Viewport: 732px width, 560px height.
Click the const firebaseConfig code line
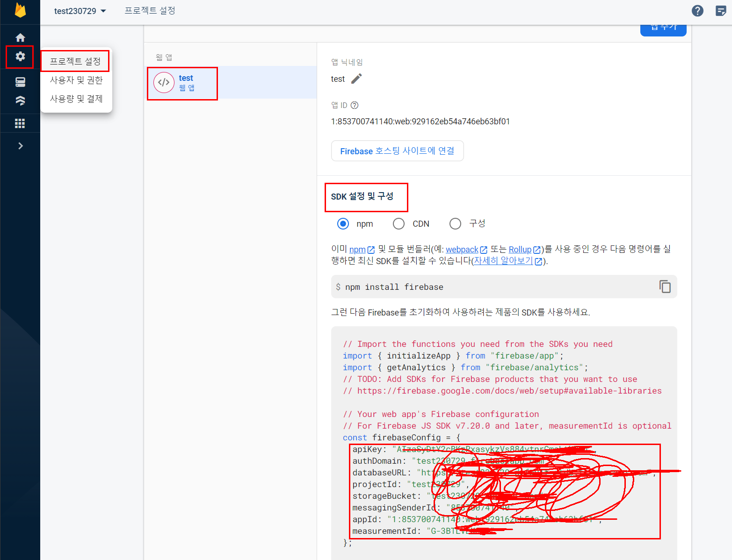coord(401,438)
